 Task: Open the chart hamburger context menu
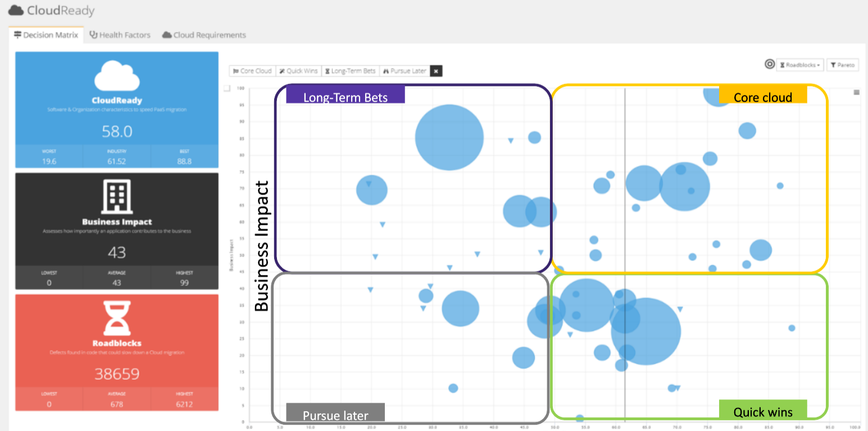(857, 92)
